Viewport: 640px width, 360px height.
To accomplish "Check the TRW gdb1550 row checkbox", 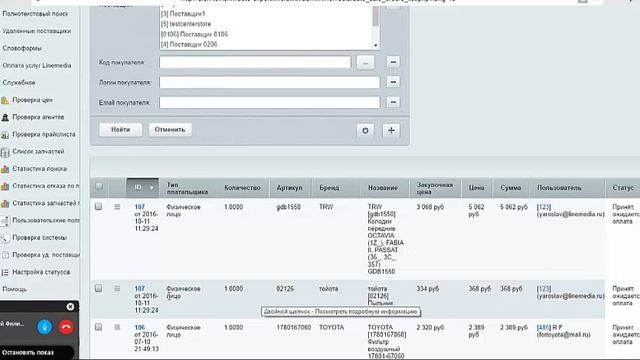I will click(x=98, y=207).
